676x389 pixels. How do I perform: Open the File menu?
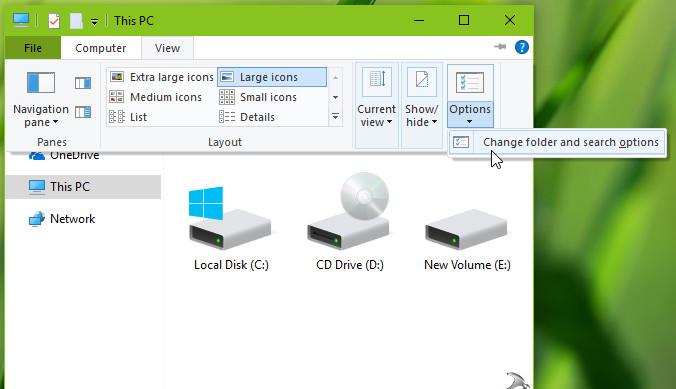coord(33,48)
